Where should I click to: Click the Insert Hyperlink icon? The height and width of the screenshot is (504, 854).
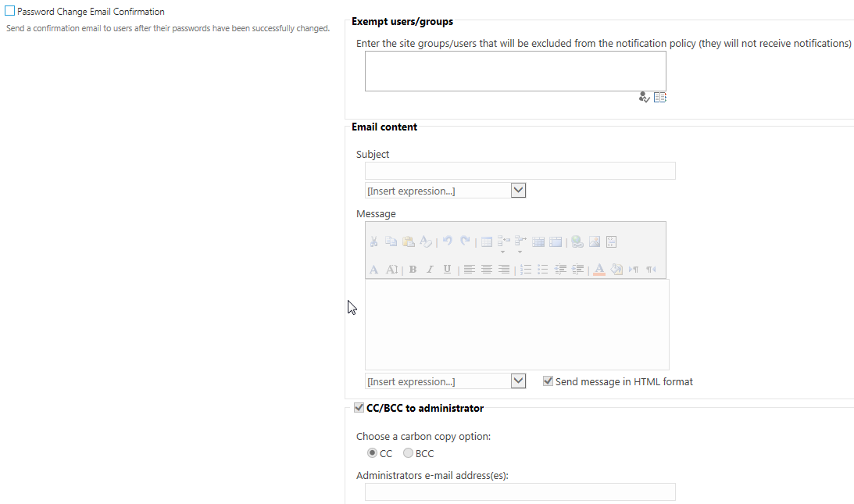[577, 242]
